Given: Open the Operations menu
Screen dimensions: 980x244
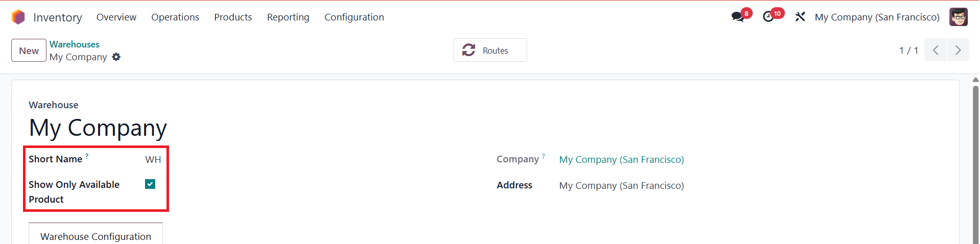Looking at the screenshot, I should [x=175, y=17].
